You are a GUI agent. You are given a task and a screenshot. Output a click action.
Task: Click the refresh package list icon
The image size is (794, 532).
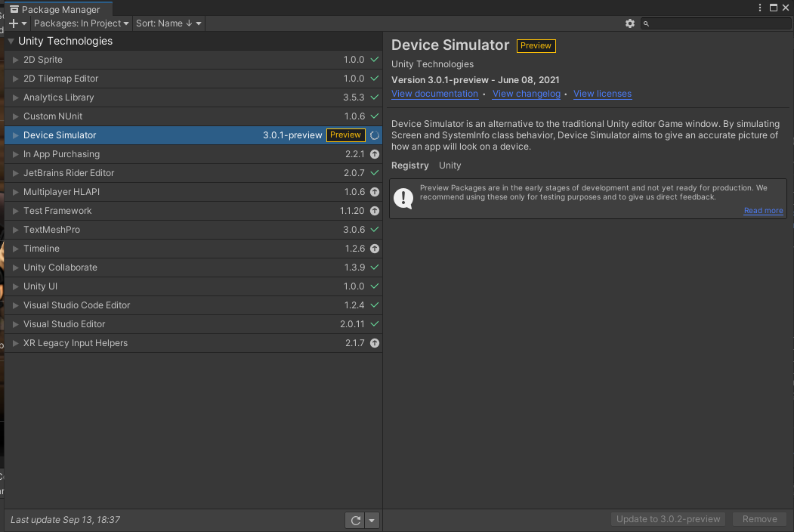356,521
